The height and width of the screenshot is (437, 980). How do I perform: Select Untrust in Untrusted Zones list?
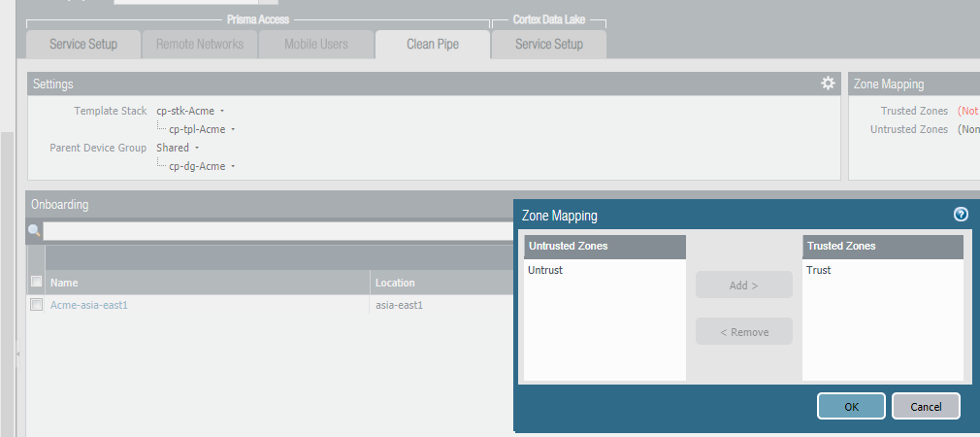[545, 270]
